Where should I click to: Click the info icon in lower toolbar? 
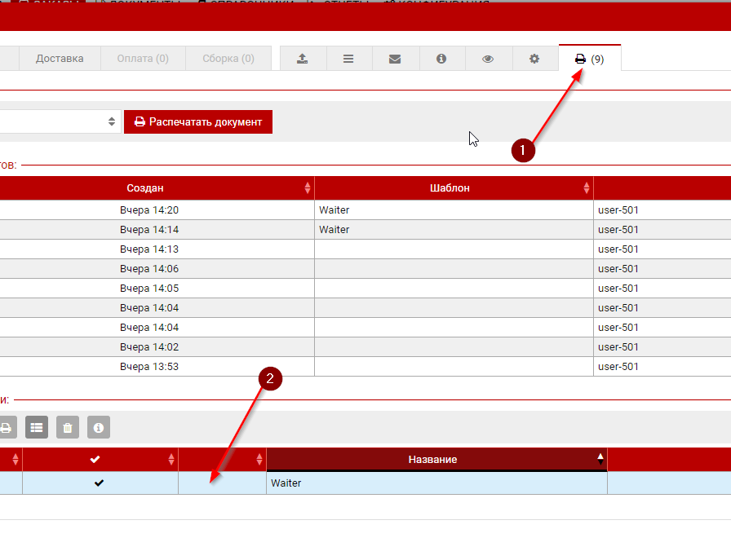pos(99,427)
